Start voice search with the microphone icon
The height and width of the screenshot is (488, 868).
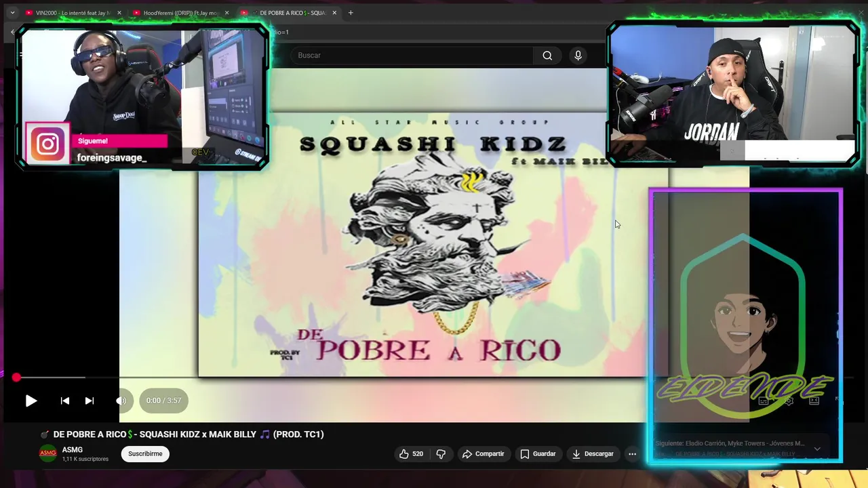[x=578, y=56]
